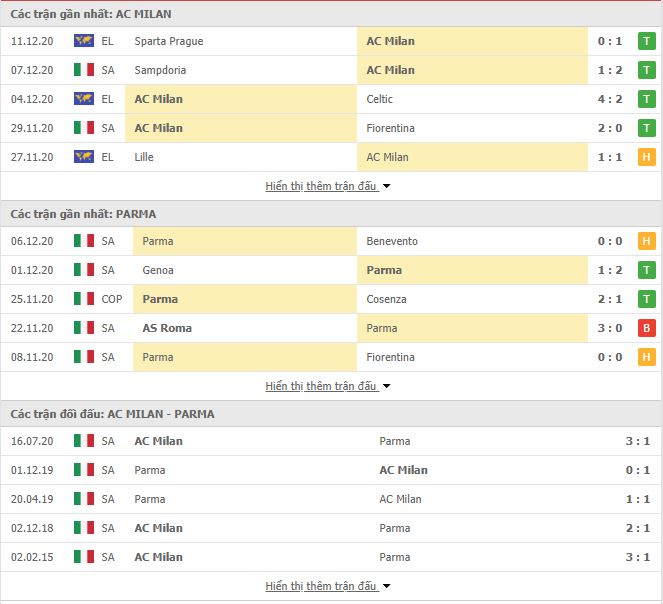
Task: Click the Europa League flag icon on 11.12.20 row
Action: pyautogui.click(x=84, y=41)
